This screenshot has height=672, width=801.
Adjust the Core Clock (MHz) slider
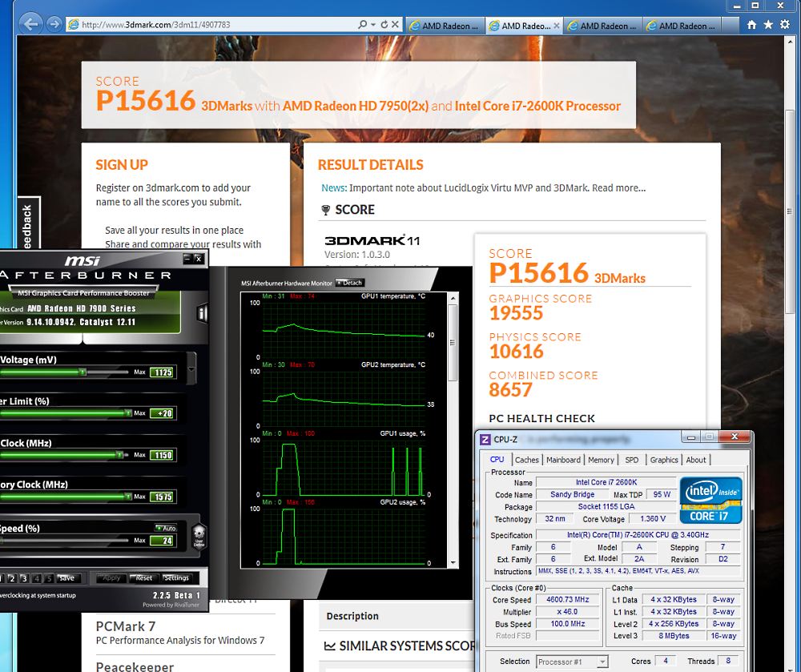[x=64, y=455]
